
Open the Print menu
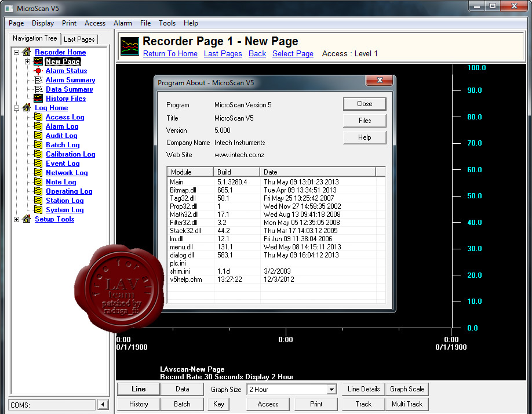click(x=69, y=23)
